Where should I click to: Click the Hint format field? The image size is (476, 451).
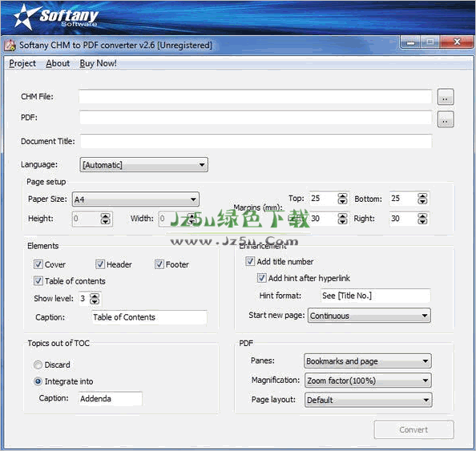click(375, 296)
